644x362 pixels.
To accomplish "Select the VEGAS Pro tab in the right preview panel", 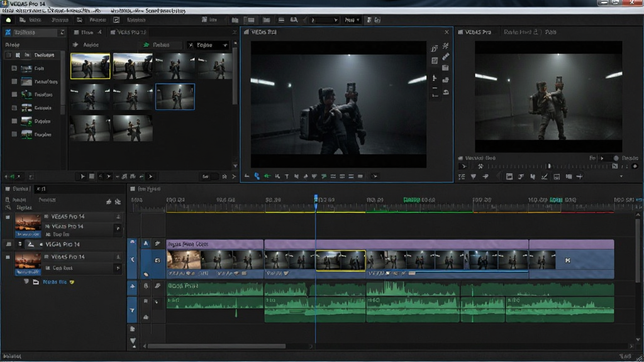I will [x=474, y=32].
